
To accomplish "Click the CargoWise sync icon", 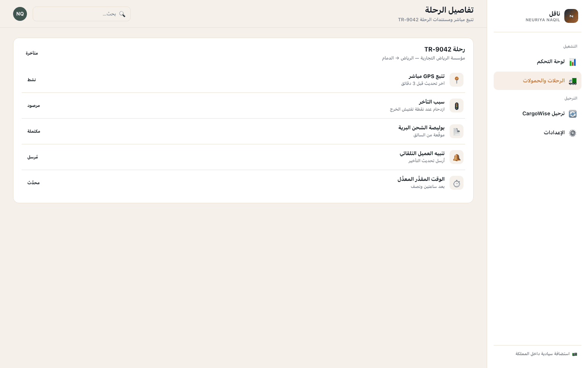I will point(572,114).
